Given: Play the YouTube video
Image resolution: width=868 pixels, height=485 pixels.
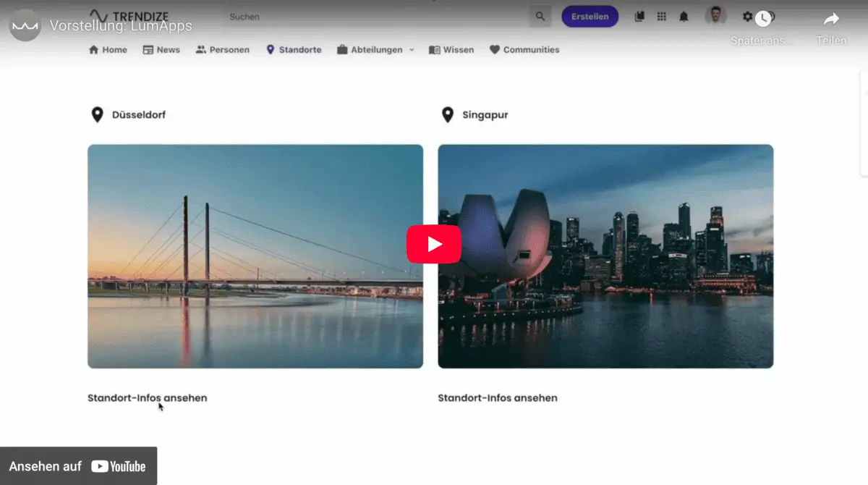Looking at the screenshot, I should 433,244.
